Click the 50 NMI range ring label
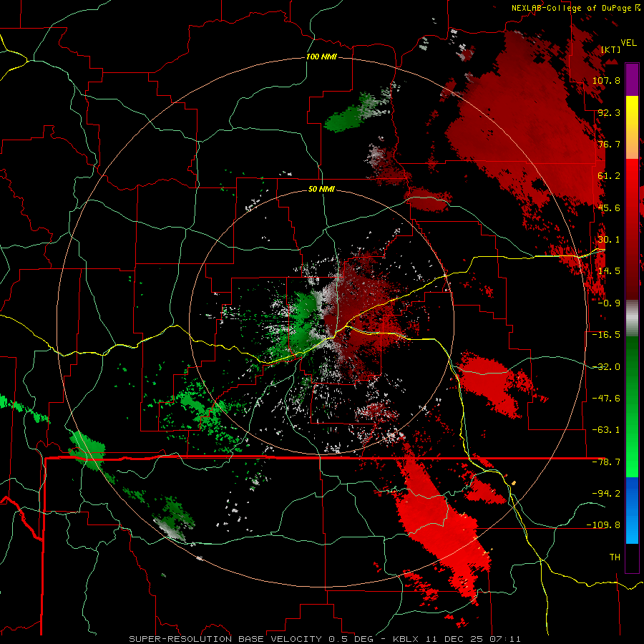The image size is (644, 644). click(321, 190)
